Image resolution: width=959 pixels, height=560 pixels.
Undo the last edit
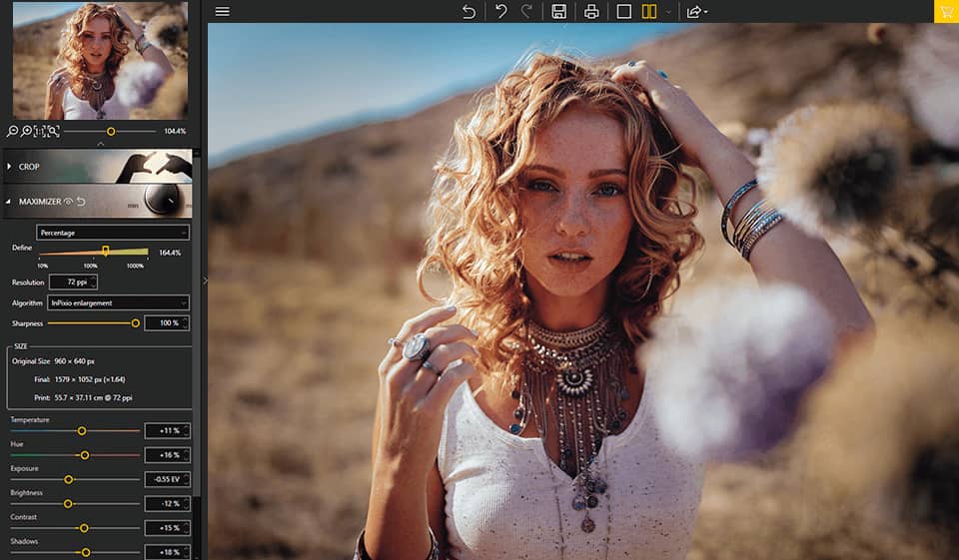[x=500, y=12]
